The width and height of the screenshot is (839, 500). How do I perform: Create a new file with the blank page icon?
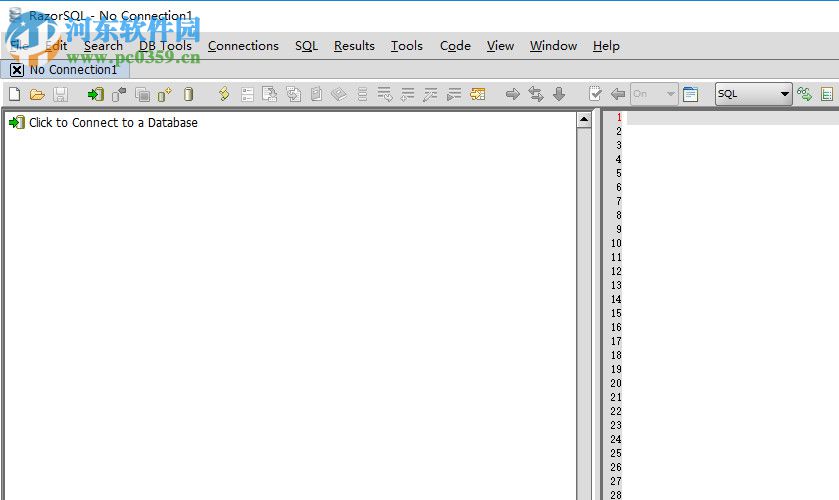[x=14, y=94]
